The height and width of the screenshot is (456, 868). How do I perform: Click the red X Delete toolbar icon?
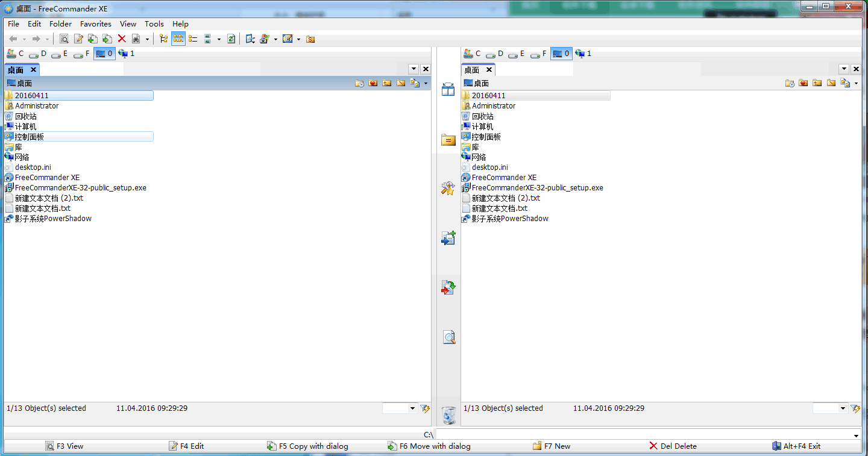(122, 39)
